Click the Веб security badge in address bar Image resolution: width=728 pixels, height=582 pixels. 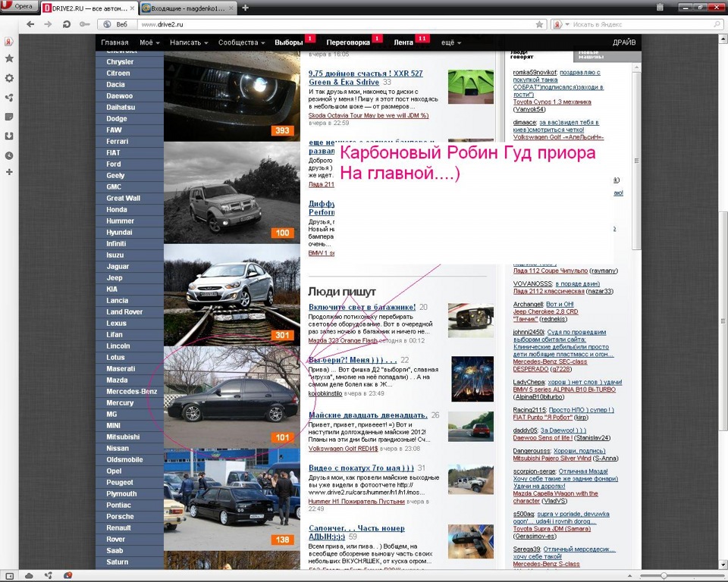click(x=117, y=24)
